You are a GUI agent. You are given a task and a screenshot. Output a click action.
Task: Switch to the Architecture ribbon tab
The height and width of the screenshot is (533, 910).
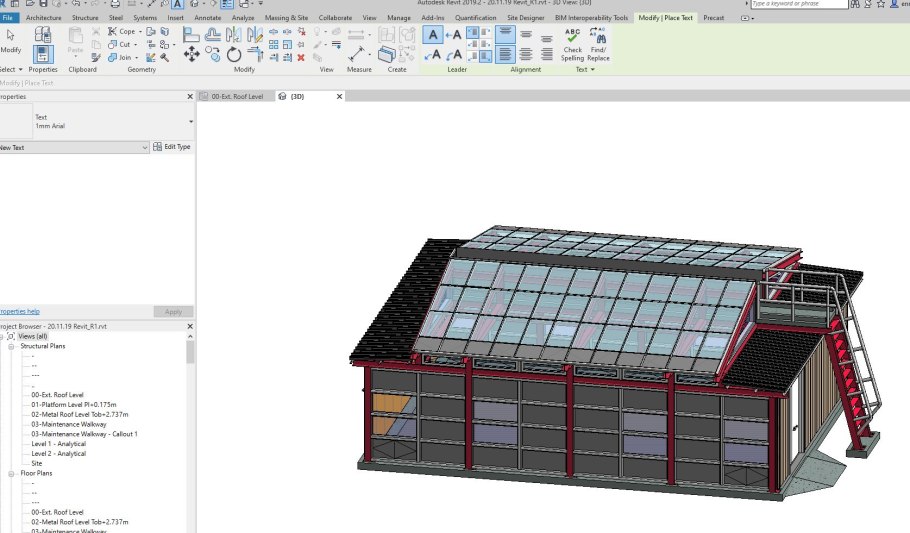click(44, 18)
